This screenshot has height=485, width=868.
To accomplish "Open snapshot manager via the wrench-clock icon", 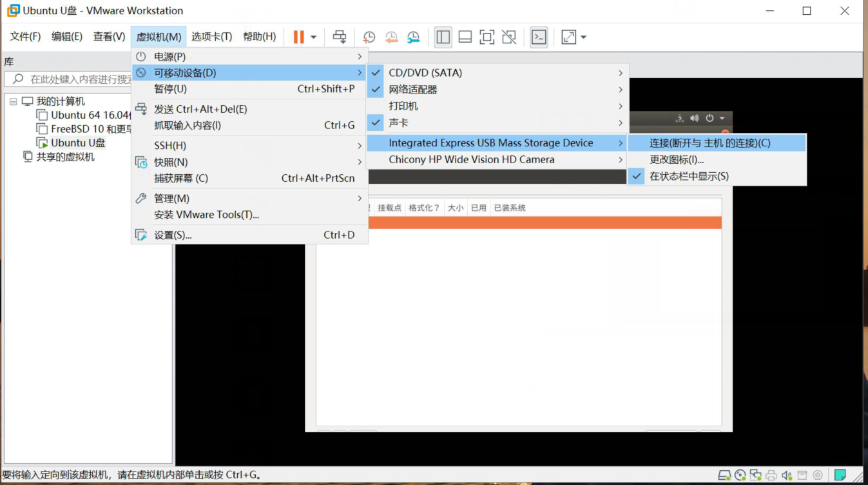I will click(413, 37).
